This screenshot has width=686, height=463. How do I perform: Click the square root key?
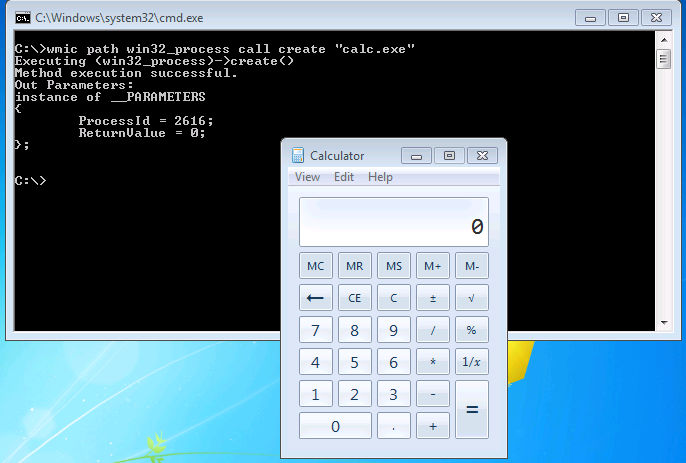tap(472, 298)
